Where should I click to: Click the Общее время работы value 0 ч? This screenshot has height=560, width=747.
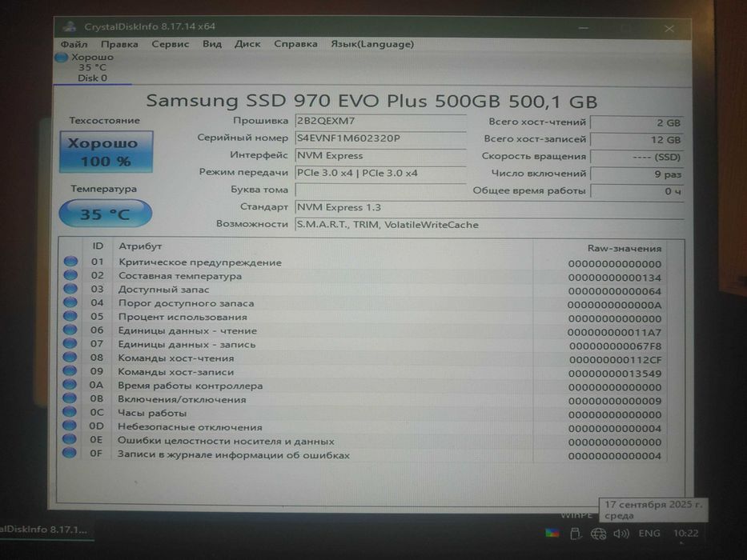pyautogui.click(x=637, y=191)
